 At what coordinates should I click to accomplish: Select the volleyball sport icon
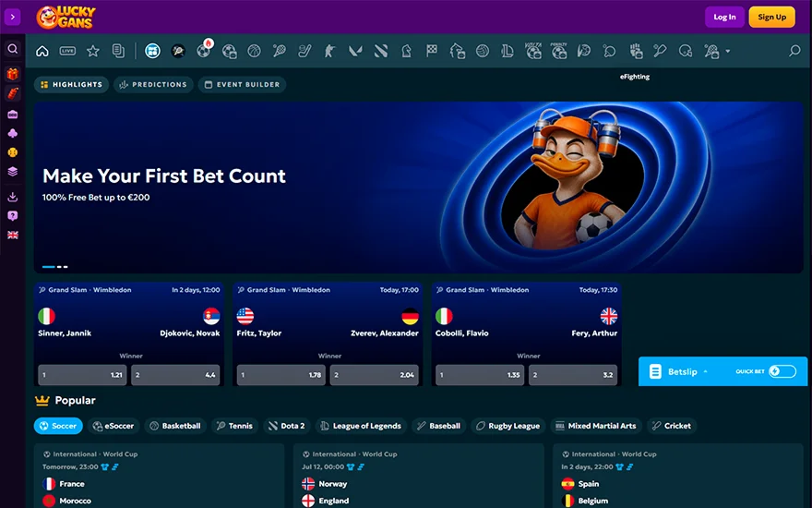tap(483, 51)
